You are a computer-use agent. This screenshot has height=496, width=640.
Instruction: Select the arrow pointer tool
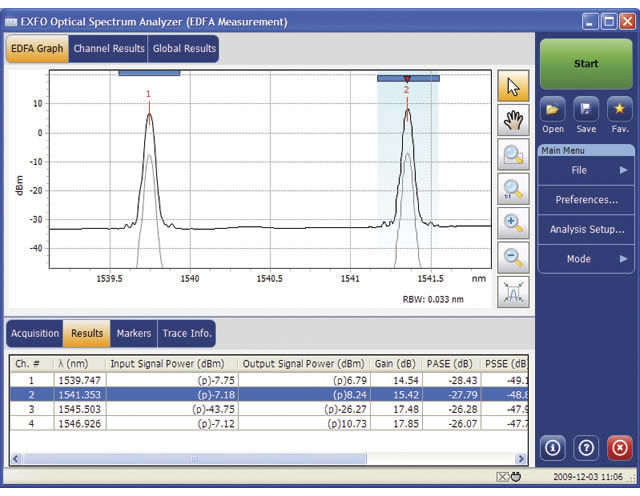[x=513, y=86]
